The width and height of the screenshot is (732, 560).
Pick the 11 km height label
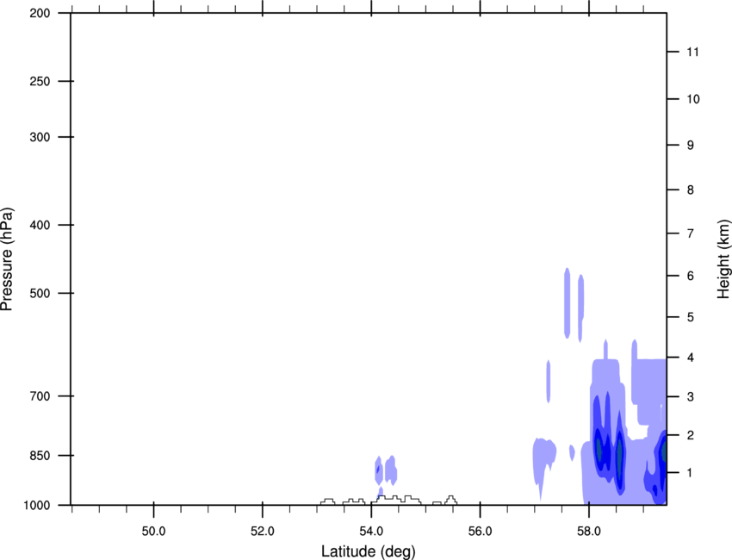coord(692,52)
